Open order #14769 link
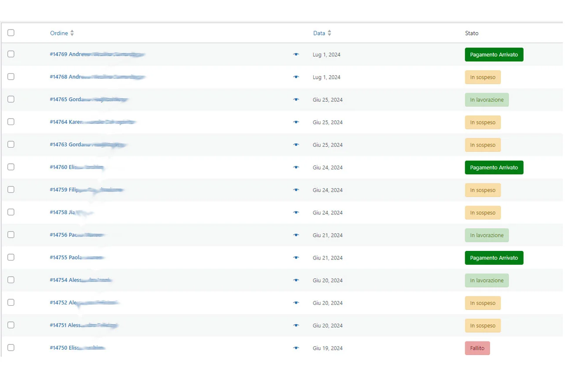The width and height of the screenshot is (575, 392). click(98, 54)
